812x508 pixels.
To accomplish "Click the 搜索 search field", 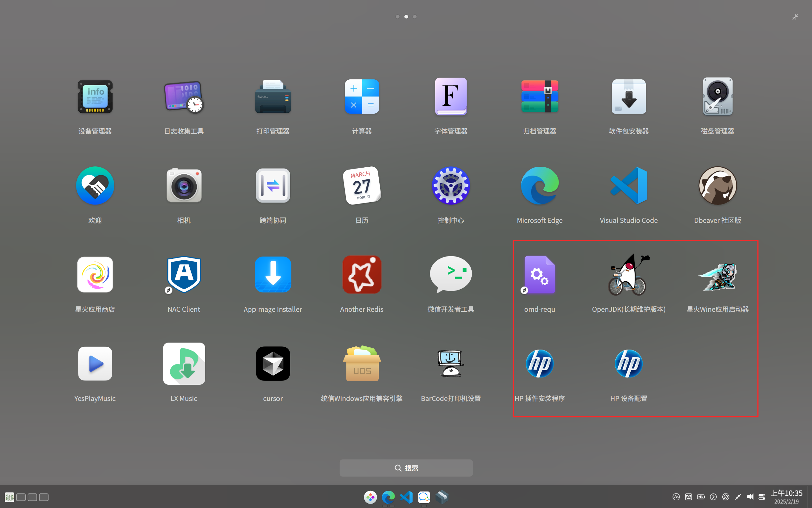I will pyautogui.click(x=406, y=468).
